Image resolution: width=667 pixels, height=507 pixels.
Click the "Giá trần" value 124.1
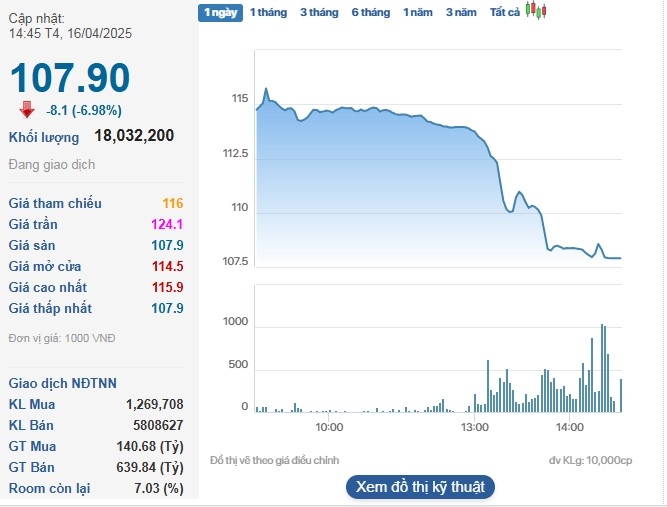[x=166, y=224]
